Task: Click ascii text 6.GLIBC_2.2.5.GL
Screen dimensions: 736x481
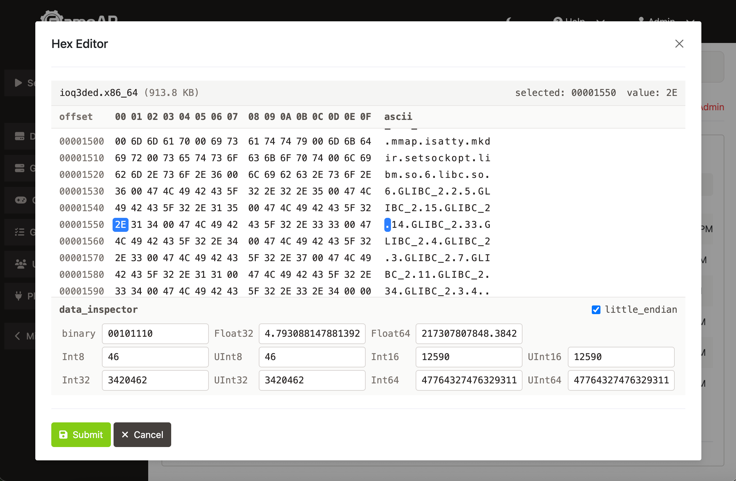Action: (437, 191)
